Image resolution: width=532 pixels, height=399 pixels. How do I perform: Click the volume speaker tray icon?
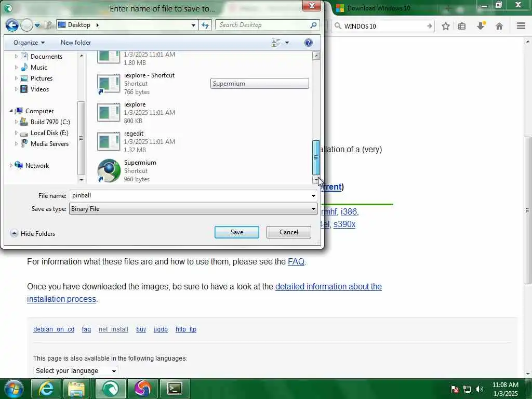pyautogui.click(x=480, y=389)
